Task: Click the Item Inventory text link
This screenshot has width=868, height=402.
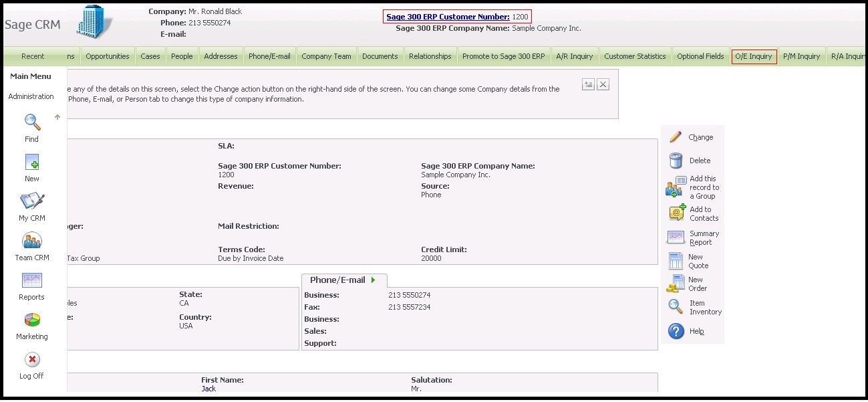Action: [x=706, y=308]
